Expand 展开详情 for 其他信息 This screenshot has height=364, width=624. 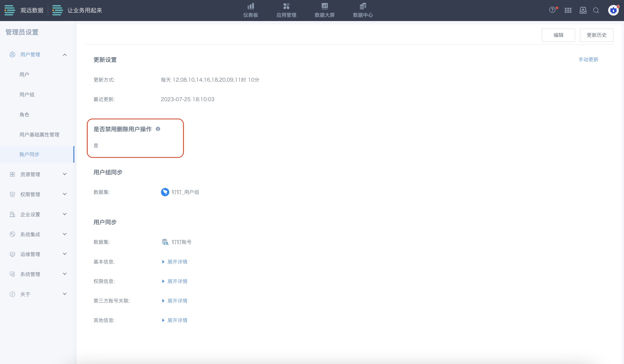[x=174, y=320]
